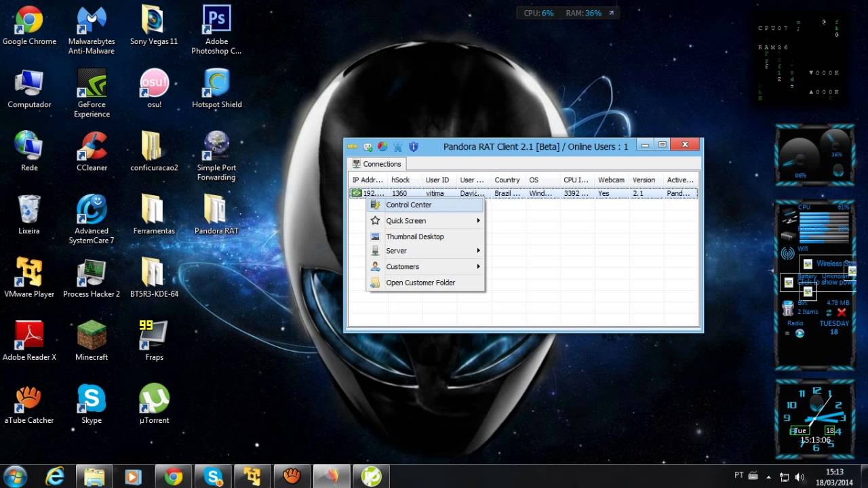Click the red X in bin gadget
868x488 pixels.
(x=842, y=312)
